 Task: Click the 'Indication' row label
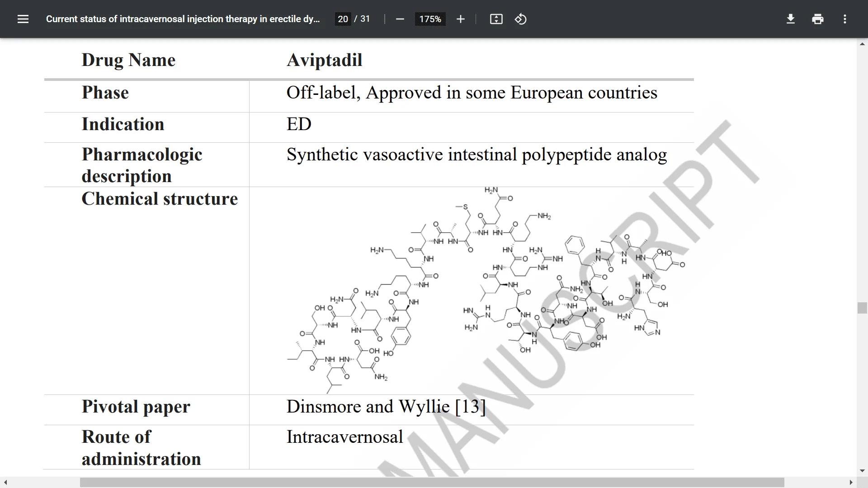123,124
